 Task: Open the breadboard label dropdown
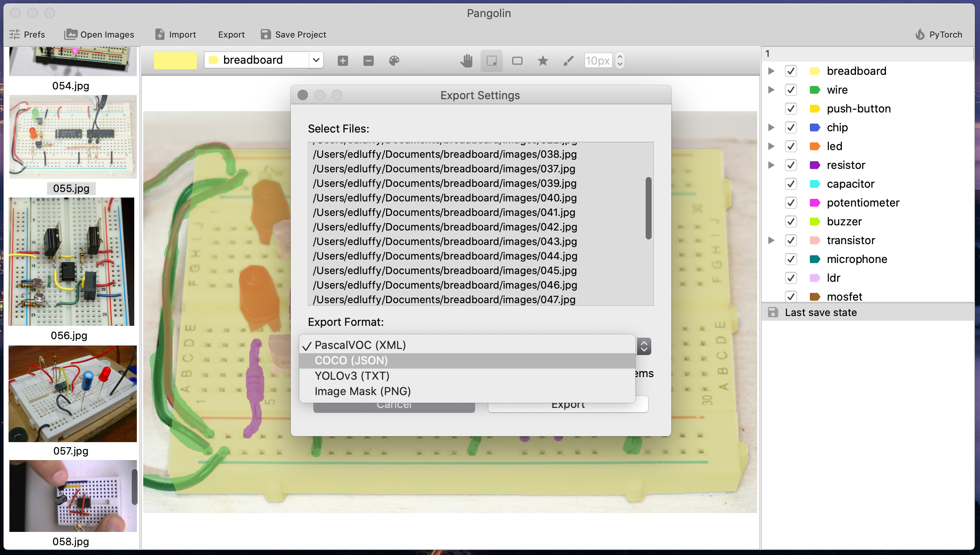(316, 60)
